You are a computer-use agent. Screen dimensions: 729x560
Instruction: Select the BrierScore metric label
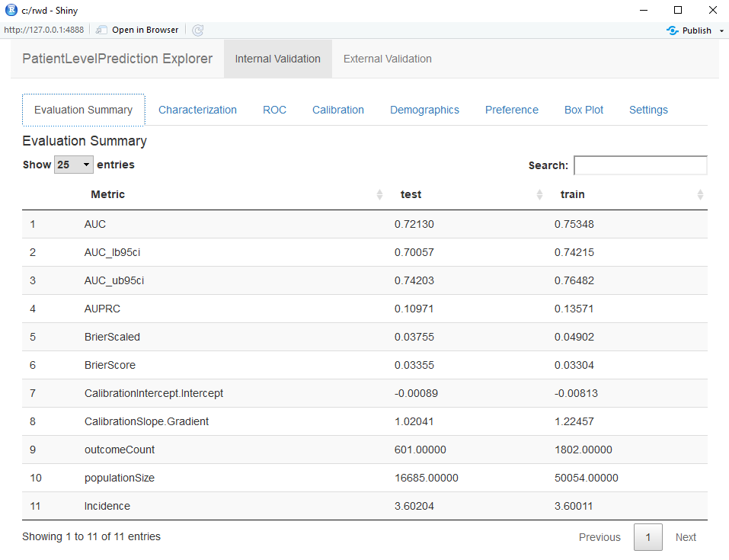[110, 365]
